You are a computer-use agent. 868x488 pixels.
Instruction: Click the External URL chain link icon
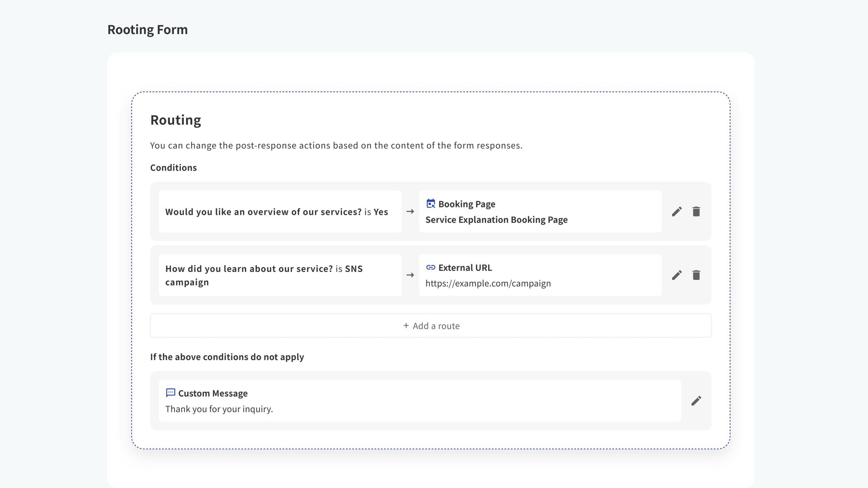tap(430, 268)
